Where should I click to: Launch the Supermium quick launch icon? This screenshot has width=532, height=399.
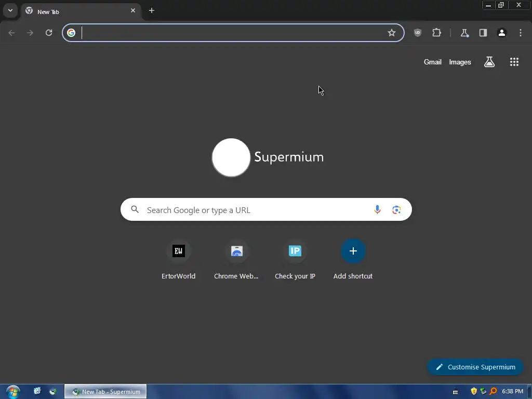[x=52, y=391]
